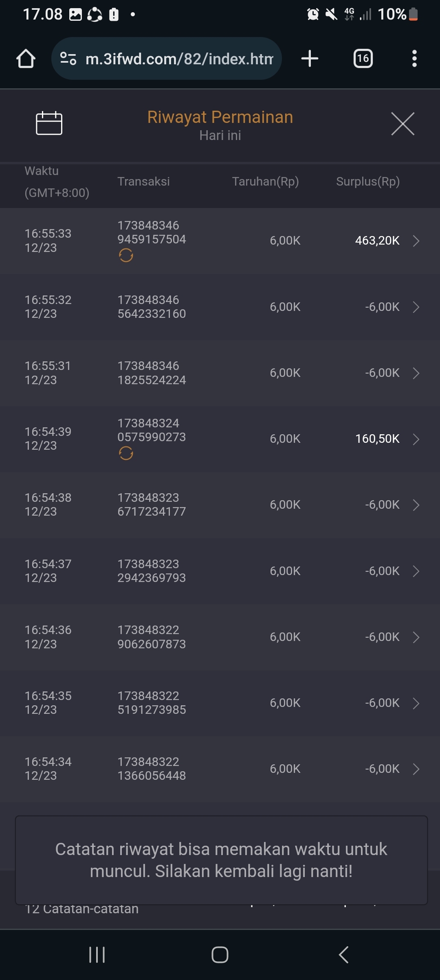Open a new browser tab
The height and width of the screenshot is (980, 440).
tap(310, 59)
